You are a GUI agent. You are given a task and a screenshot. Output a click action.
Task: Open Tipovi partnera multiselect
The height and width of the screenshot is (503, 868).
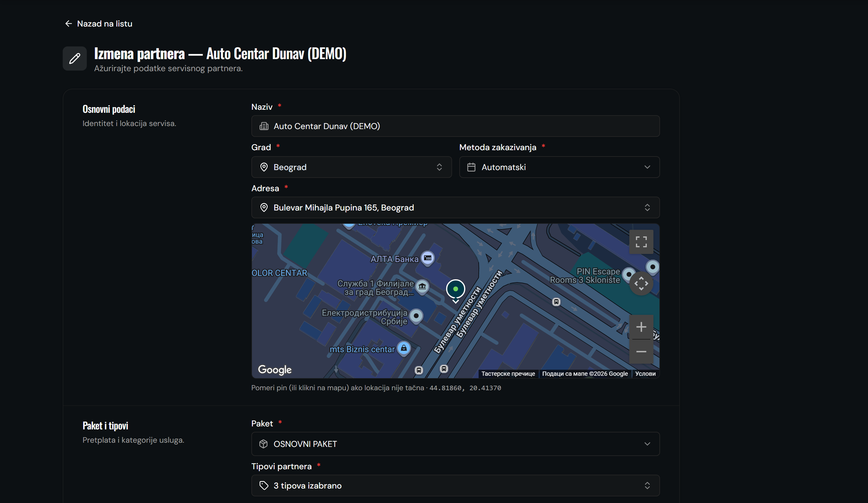pyautogui.click(x=455, y=486)
